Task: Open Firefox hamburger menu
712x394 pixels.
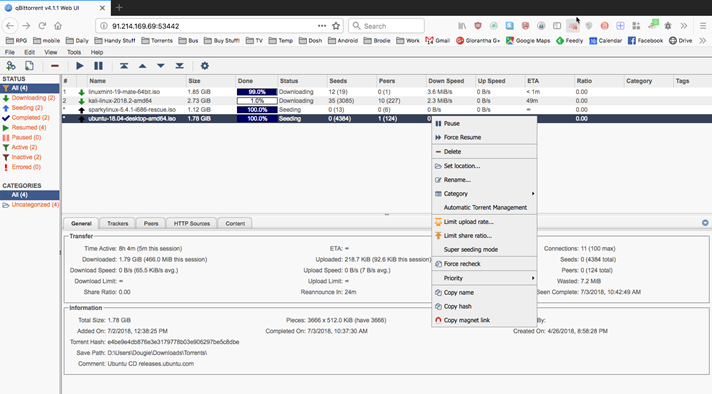Action: pyautogui.click(x=702, y=26)
